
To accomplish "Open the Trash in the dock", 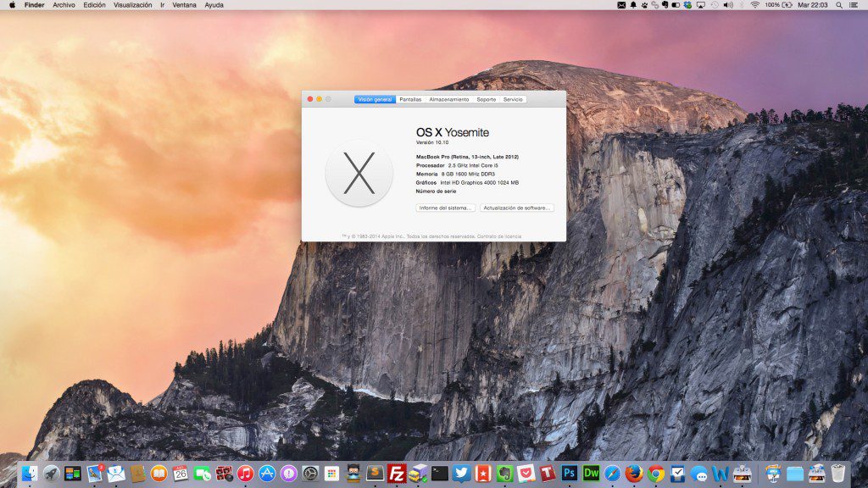I will pyautogui.click(x=838, y=474).
